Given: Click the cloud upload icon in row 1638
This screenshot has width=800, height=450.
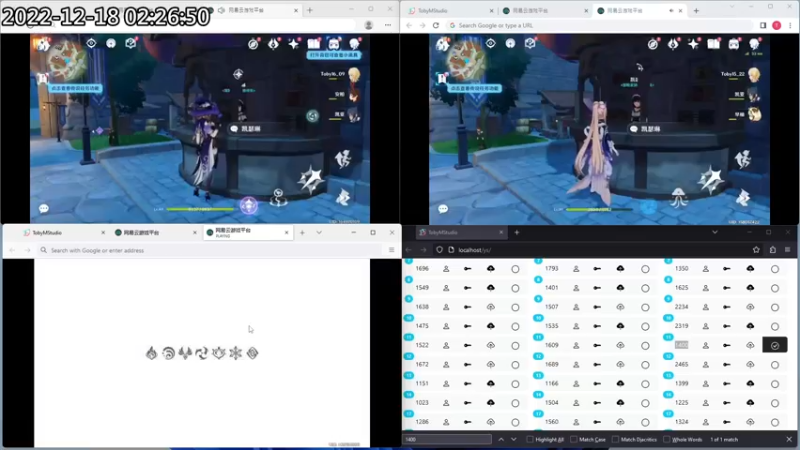Looking at the screenshot, I should coord(490,307).
